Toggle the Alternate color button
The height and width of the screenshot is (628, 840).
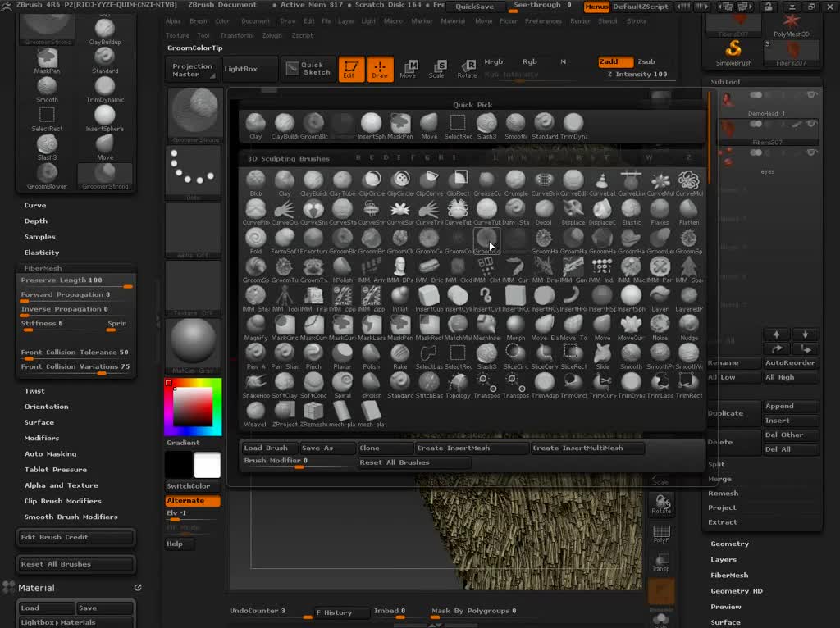[x=192, y=501]
